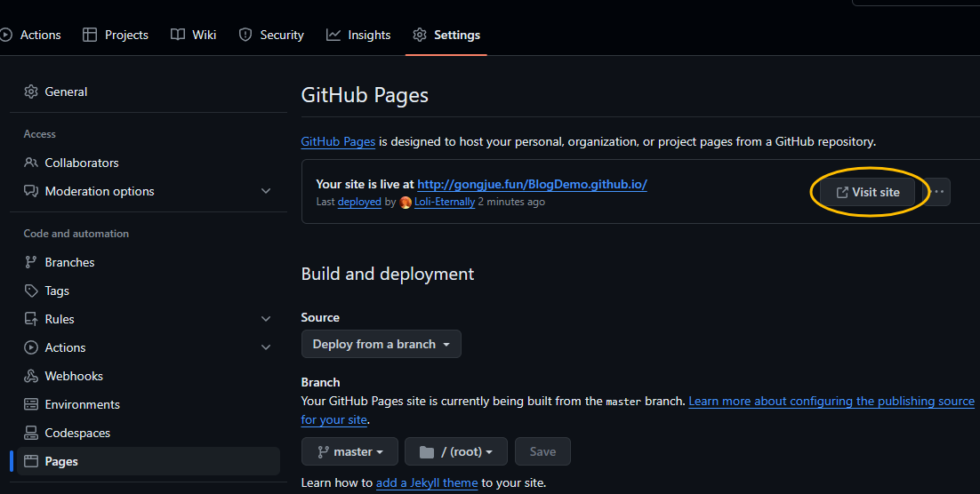Image resolution: width=980 pixels, height=494 pixels.
Task: Click the Branches icon in sidebar
Action: tap(31, 262)
